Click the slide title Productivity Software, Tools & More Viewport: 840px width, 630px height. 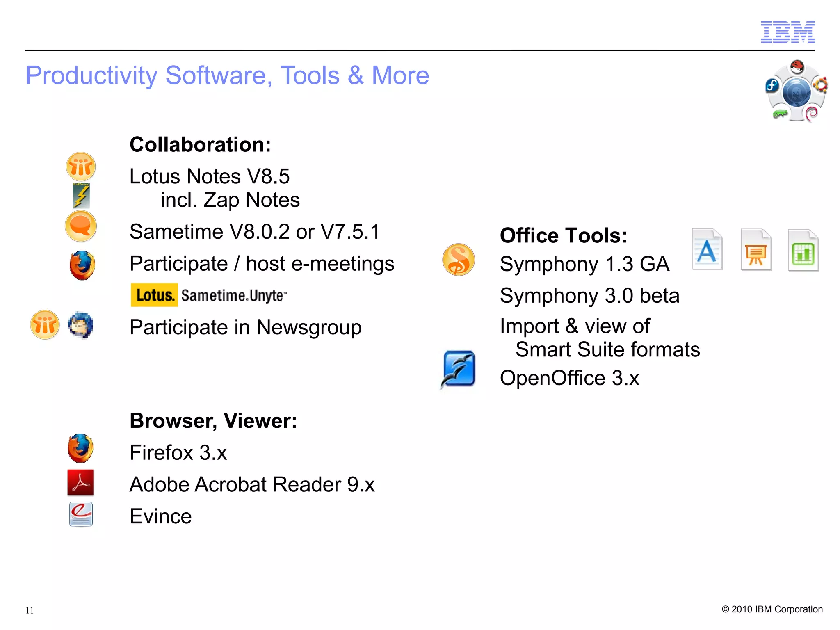pyautogui.click(x=227, y=75)
